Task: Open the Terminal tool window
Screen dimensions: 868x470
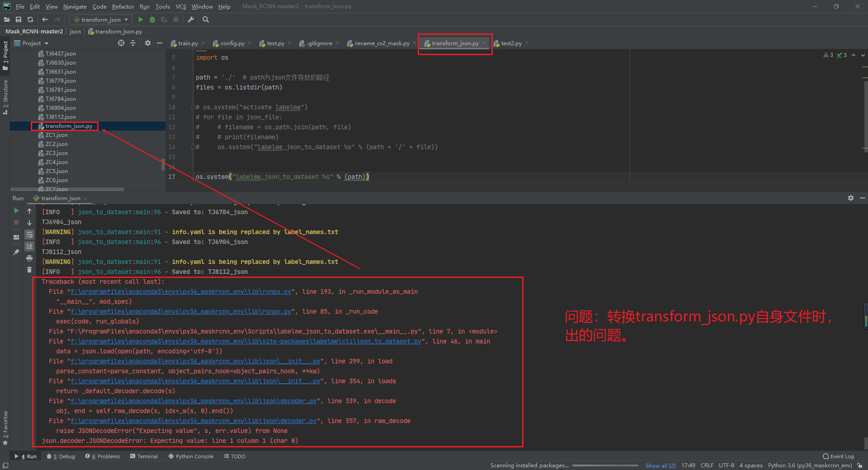Action: tap(144, 456)
